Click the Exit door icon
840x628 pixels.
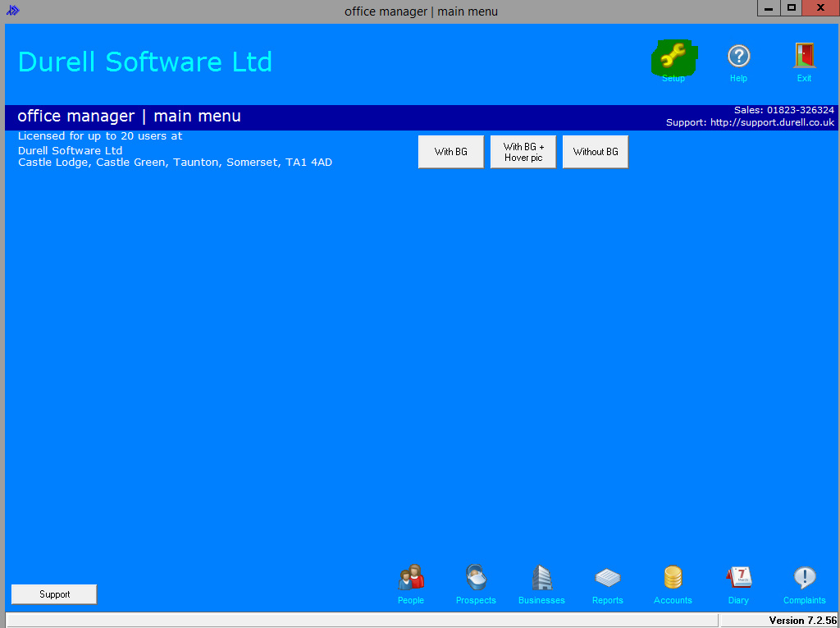click(804, 56)
